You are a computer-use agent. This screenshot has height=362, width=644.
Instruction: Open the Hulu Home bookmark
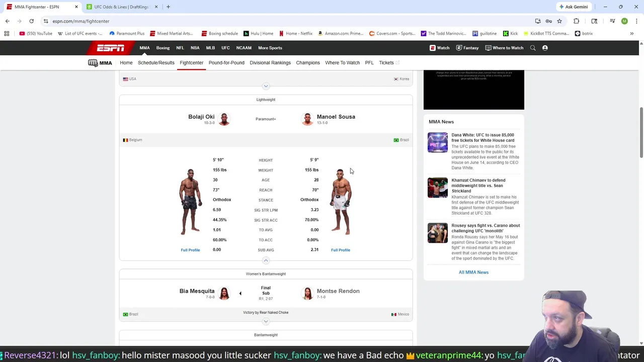point(258,33)
